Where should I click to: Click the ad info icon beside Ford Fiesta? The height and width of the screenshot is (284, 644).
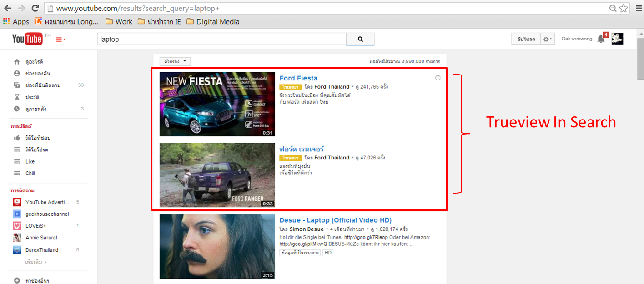pyautogui.click(x=438, y=78)
